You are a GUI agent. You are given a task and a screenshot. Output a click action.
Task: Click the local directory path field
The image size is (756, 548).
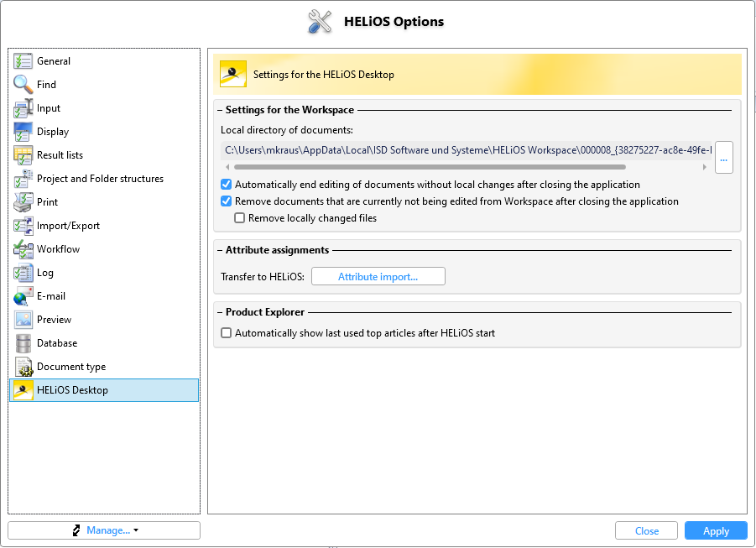(x=467, y=150)
